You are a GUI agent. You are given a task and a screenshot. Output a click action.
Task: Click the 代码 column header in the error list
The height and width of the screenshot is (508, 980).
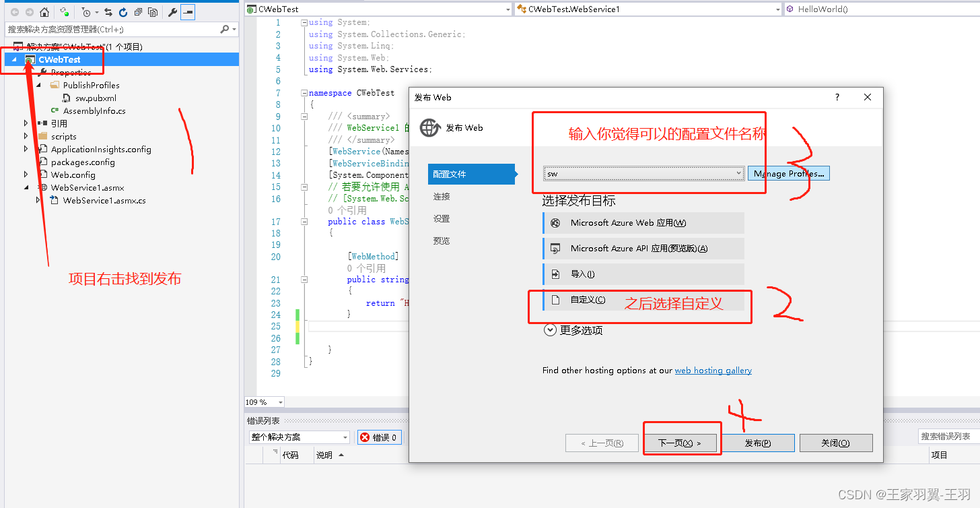291,455
